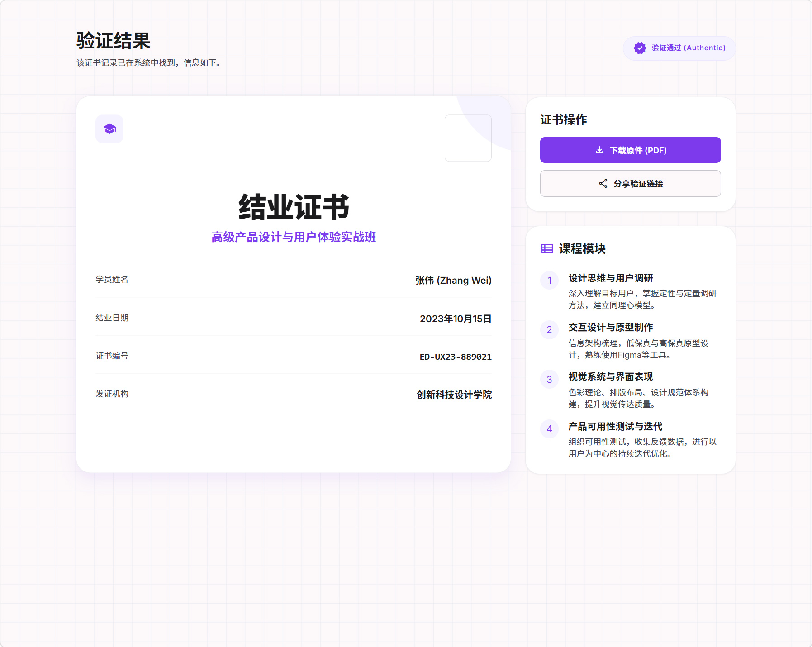Select the certificate number ED-UX23-889021
This screenshot has width=812, height=647.
tap(456, 357)
